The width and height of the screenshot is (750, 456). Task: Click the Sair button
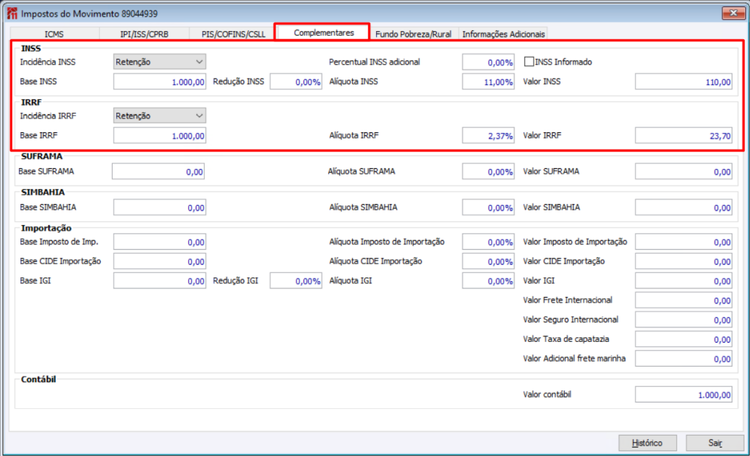[715, 443]
